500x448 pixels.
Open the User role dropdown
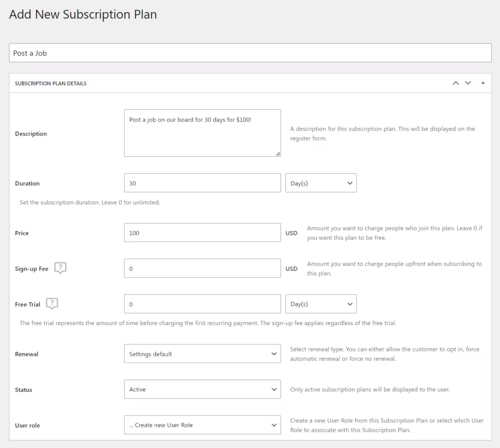coord(203,425)
